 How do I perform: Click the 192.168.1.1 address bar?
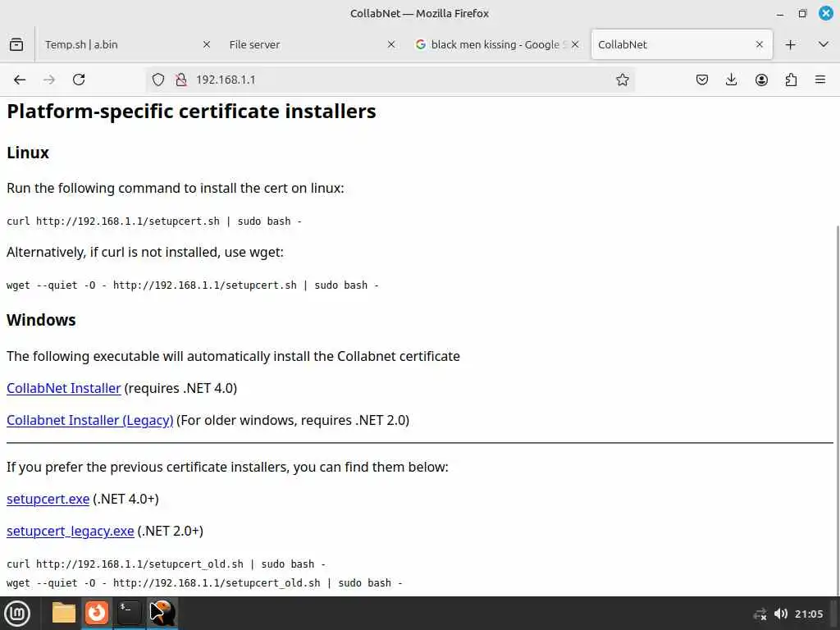[391, 80]
